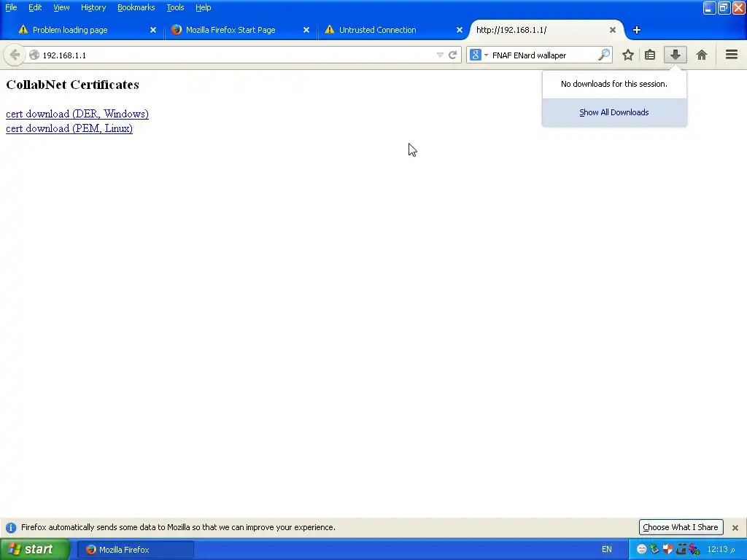The image size is (747, 560).
Task: Restore down the Firefox window
Action: [x=724, y=8]
